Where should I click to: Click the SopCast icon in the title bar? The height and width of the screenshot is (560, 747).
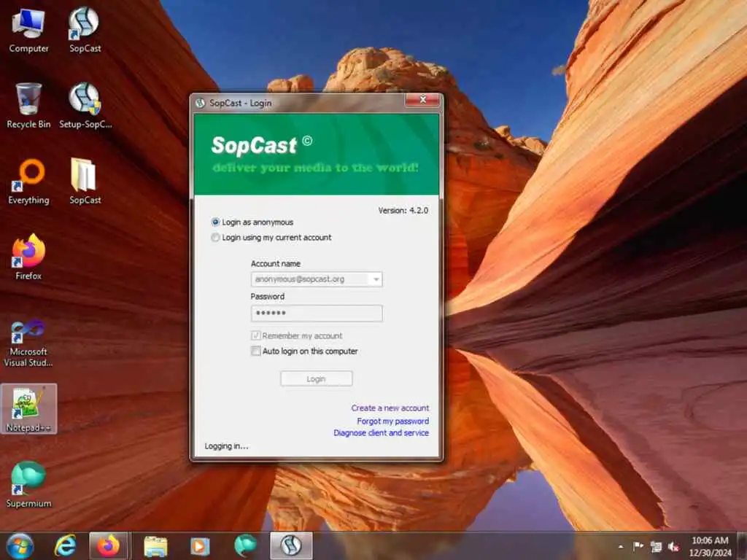[x=201, y=103]
